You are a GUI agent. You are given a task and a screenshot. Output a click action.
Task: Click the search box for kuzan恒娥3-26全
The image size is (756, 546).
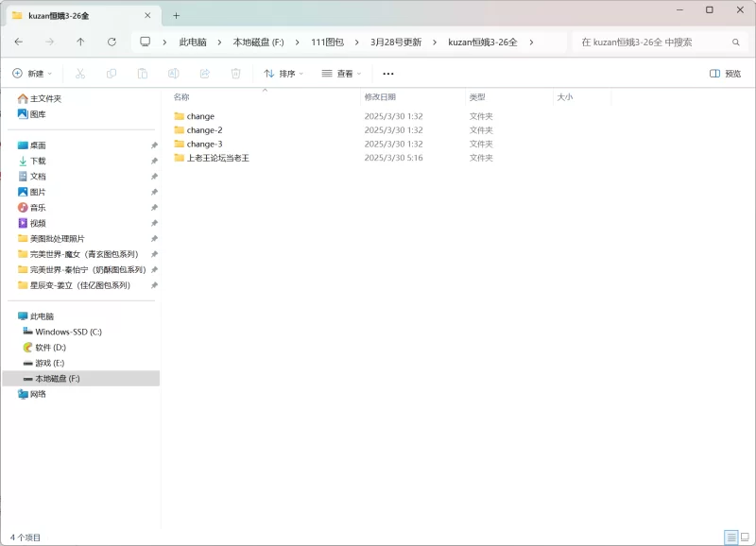coord(652,42)
